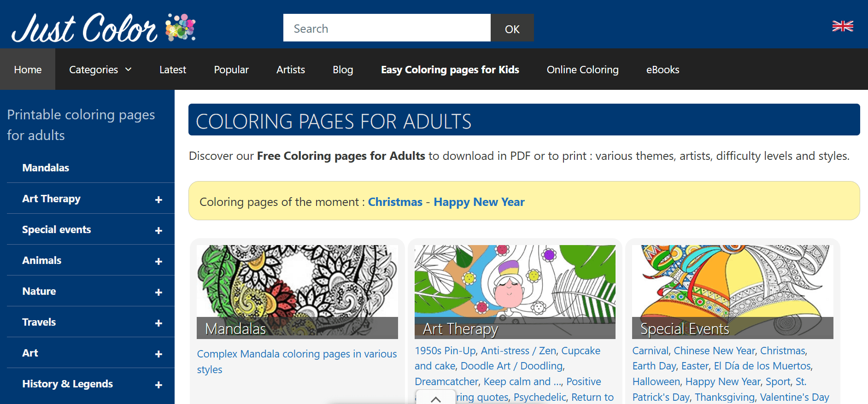Click the Happy New Year link
868x404 pixels.
coord(479,202)
